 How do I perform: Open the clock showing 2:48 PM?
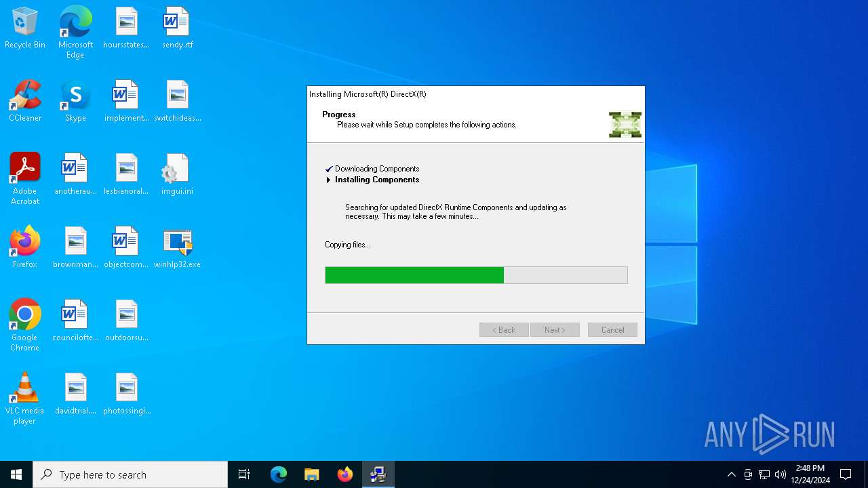[x=810, y=474]
